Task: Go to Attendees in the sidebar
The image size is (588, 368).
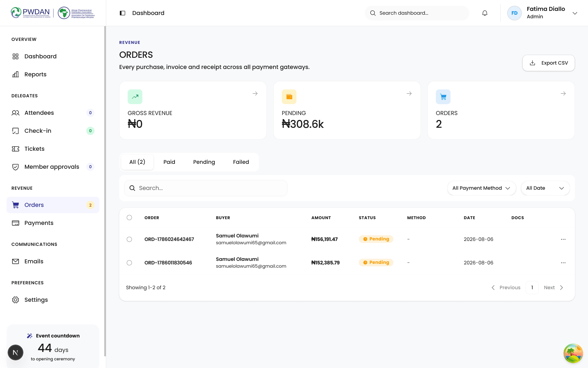Action: coord(53,113)
